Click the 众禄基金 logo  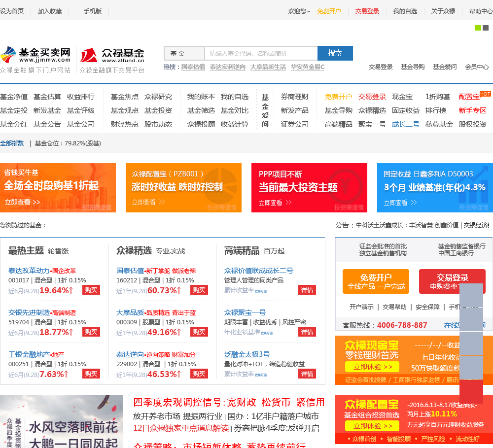point(112,55)
